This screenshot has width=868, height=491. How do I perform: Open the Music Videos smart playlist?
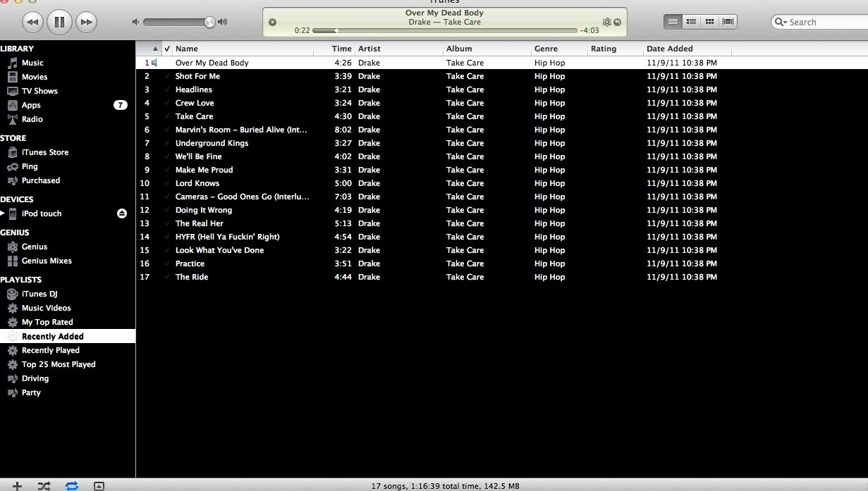(47, 308)
